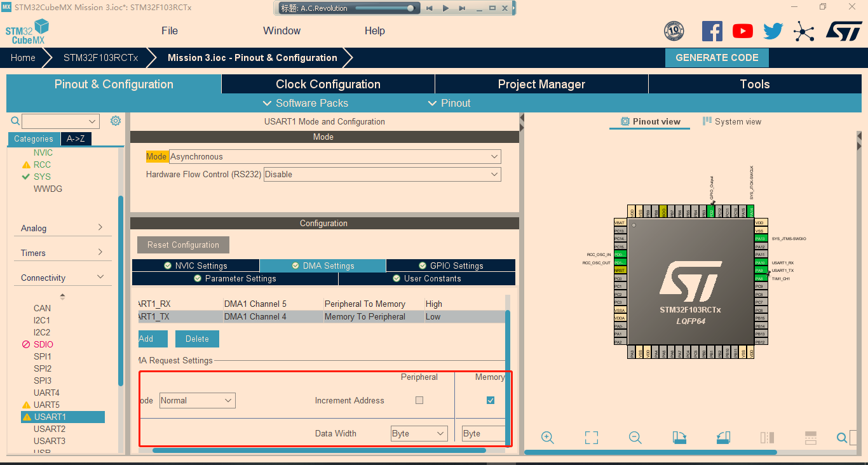
Task: Toggle the vertical split layout icon
Action: click(767, 437)
